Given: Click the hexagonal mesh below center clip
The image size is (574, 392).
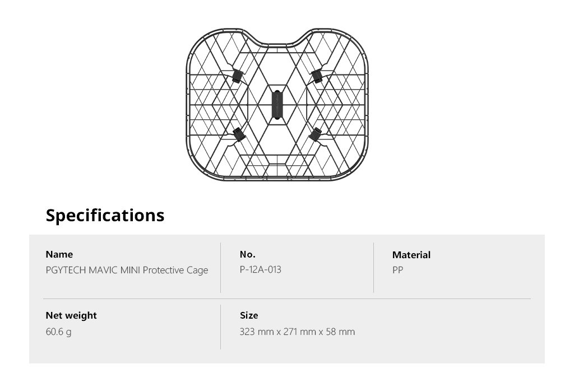Looking at the screenshot, I should pyautogui.click(x=277, y=141).
